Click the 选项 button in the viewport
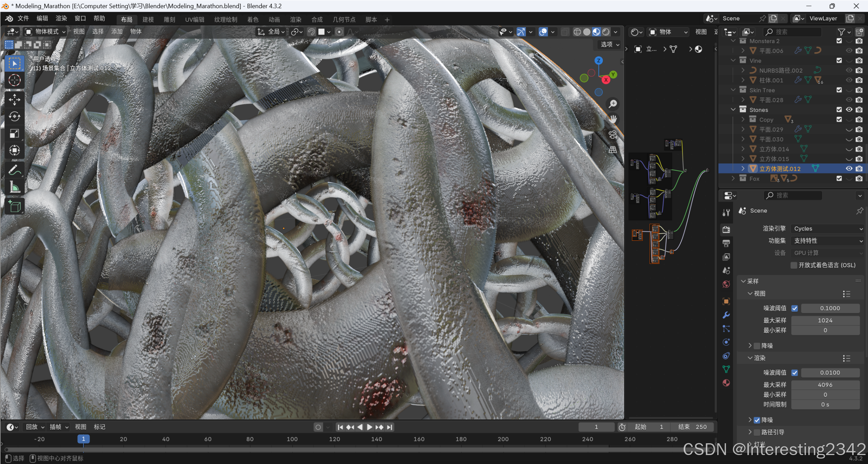This screenshot has width=868, height=464. (610, 44)
